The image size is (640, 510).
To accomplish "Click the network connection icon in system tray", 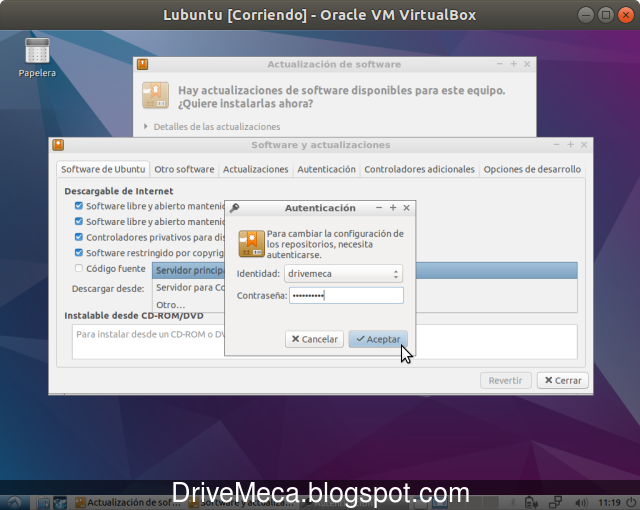I will tap(556, 502).
